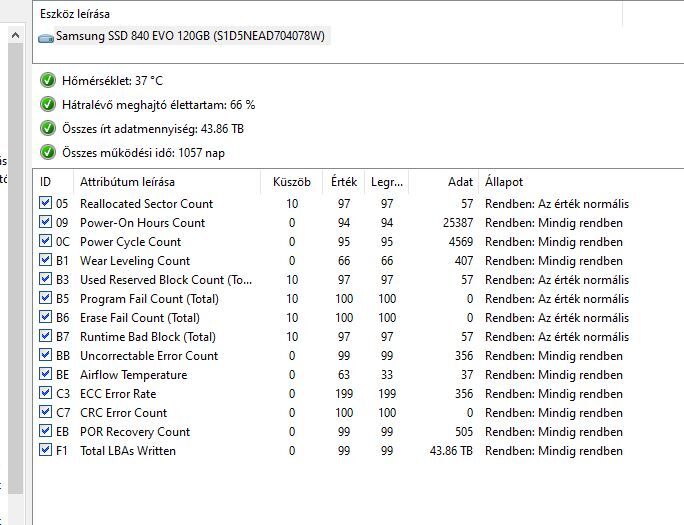Click the Eszköz leírása section label
The image size is (684, 525).
[x=75, y=14]
